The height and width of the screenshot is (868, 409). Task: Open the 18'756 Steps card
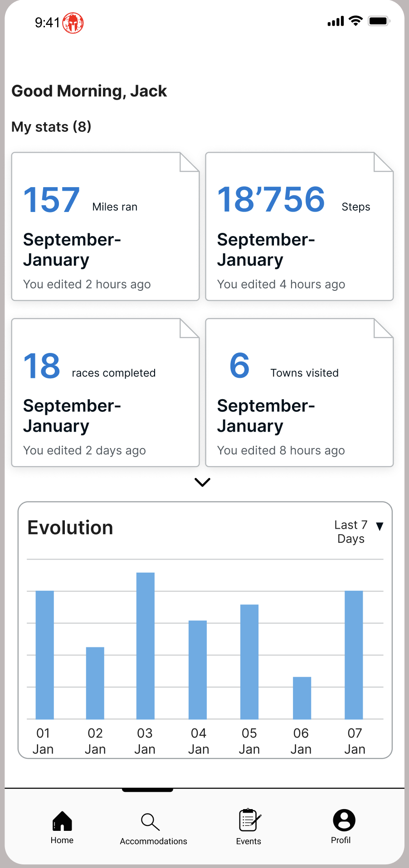(x=299, y=227)
